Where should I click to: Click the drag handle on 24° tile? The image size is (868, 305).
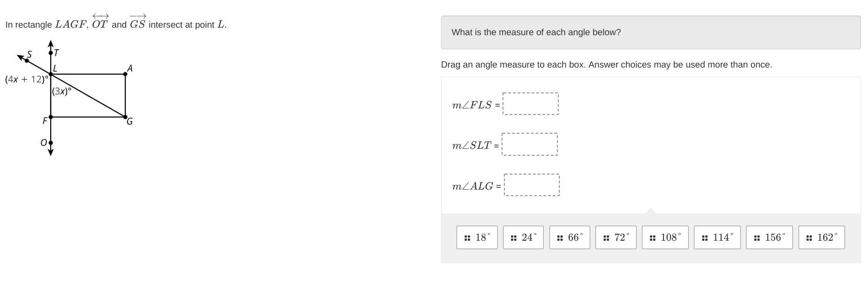pos(514,238)
